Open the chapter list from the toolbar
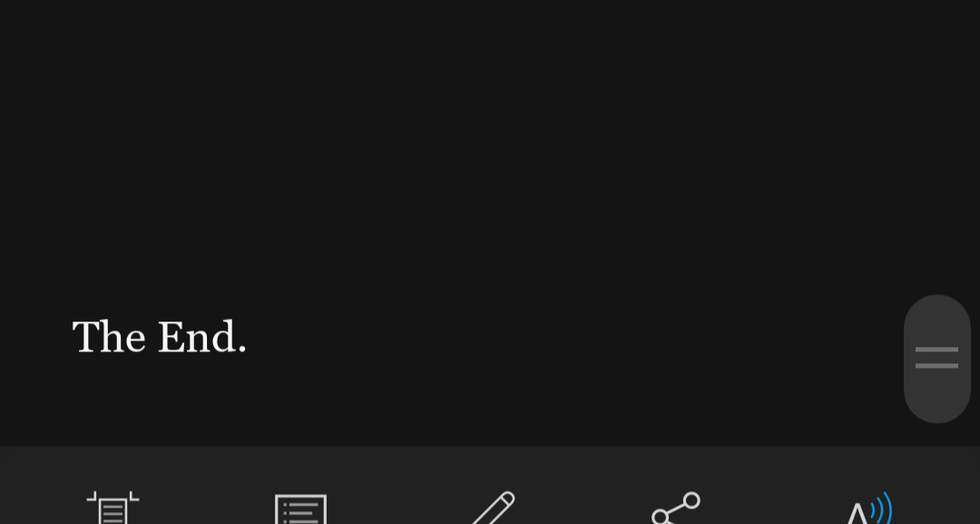The width and height of the screenshot is (980, 524). 300,509
